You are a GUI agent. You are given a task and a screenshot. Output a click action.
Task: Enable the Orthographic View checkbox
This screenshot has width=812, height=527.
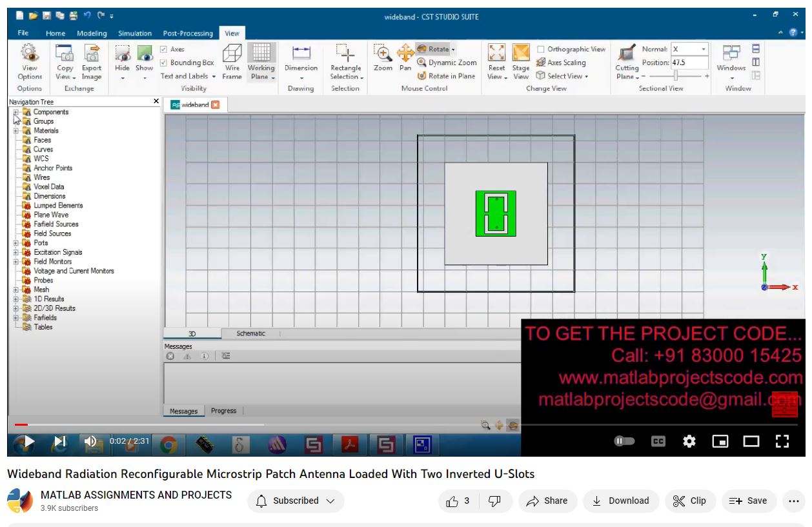click(541, 49)
